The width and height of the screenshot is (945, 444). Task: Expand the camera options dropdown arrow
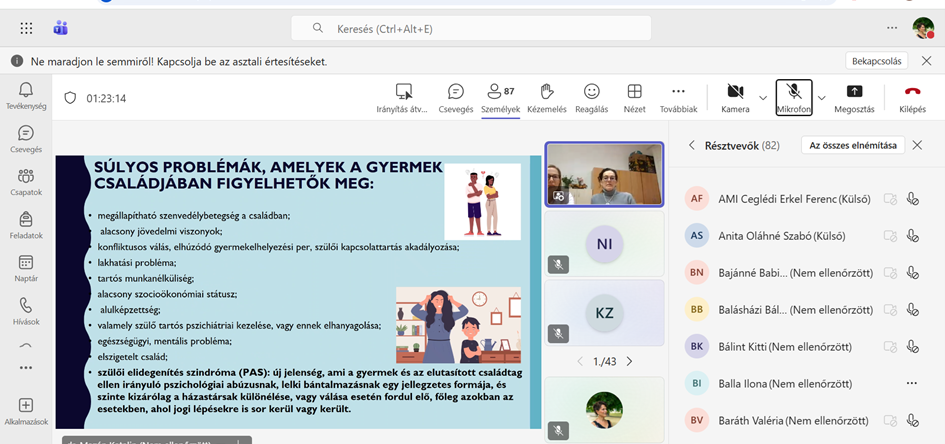click(763, 98)
